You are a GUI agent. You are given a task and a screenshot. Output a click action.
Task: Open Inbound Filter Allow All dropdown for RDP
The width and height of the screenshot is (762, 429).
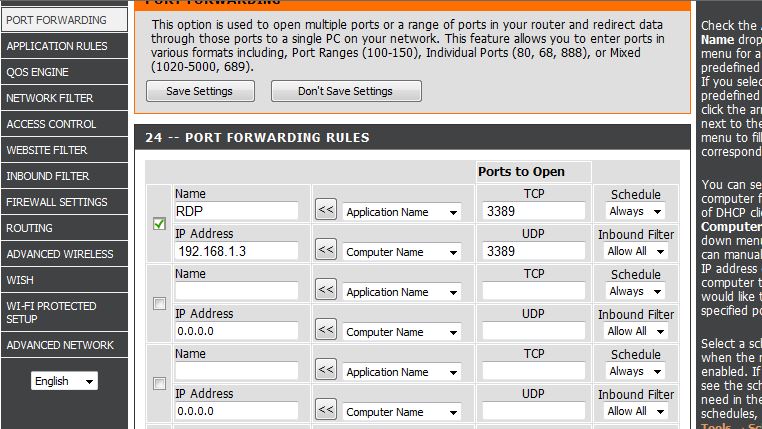pyautogui.click(x=635, y=251)
